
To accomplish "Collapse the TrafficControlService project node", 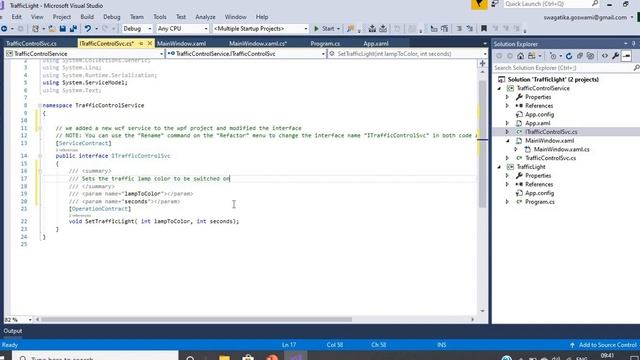I will click(x=499, y=88).
